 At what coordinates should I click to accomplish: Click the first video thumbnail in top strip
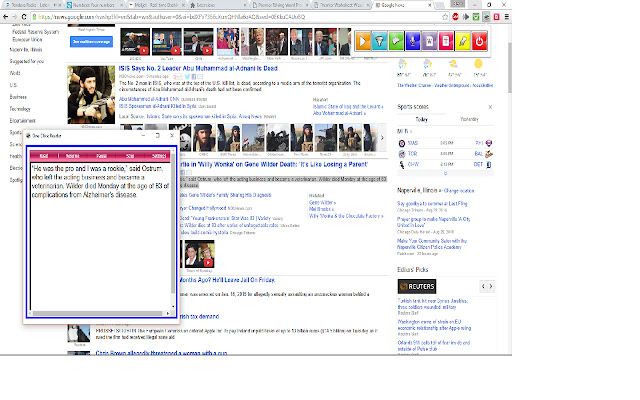point(135,42)
